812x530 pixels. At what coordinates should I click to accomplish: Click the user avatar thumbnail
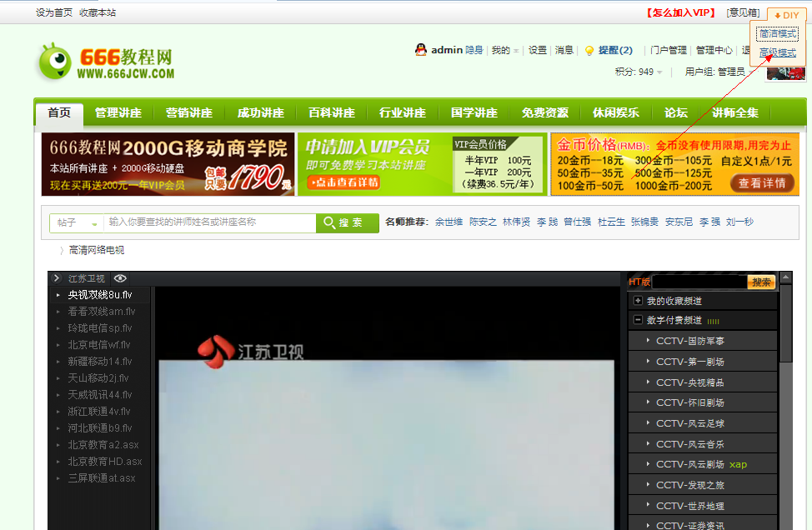(786, 72)
